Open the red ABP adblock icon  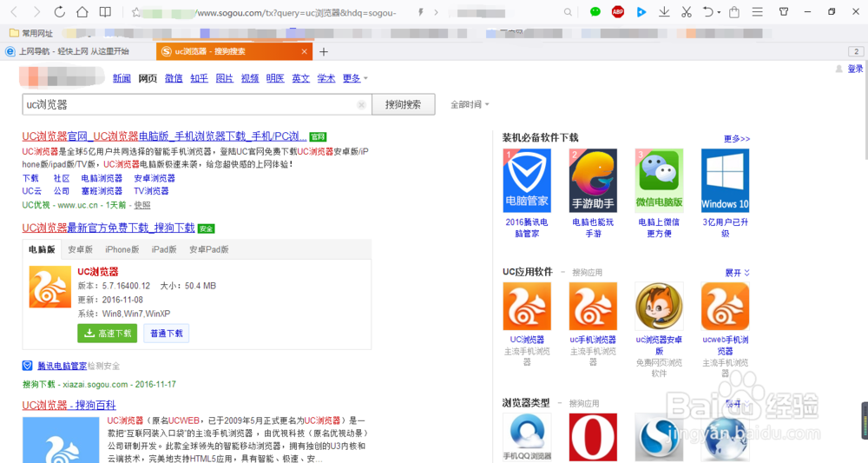618,11
